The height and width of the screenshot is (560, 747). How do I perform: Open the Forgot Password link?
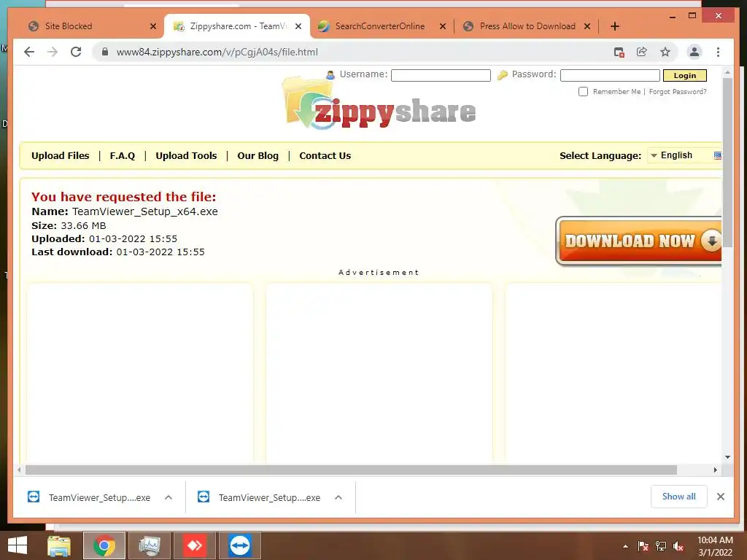678,91
